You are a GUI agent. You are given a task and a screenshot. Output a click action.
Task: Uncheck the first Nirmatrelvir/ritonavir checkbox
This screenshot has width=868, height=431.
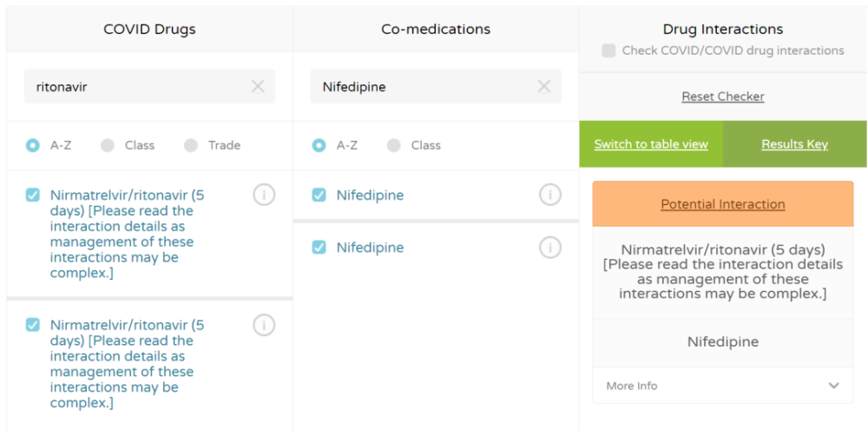click(33, 196)
